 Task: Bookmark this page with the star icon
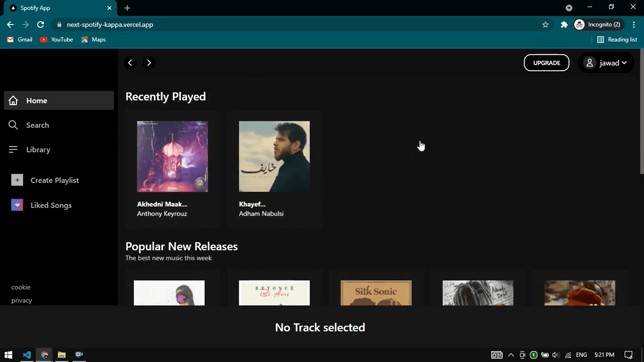[x=545, y=25]
